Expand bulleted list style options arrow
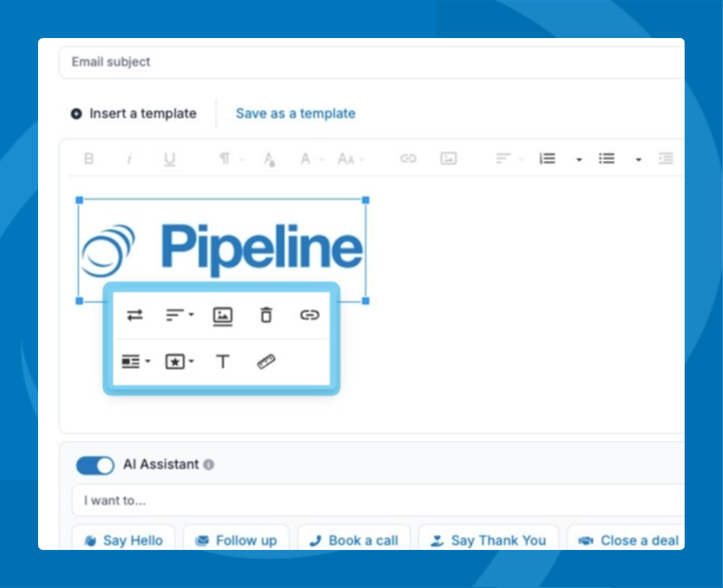This screenshot has height=588, width=723. point(639,159)
